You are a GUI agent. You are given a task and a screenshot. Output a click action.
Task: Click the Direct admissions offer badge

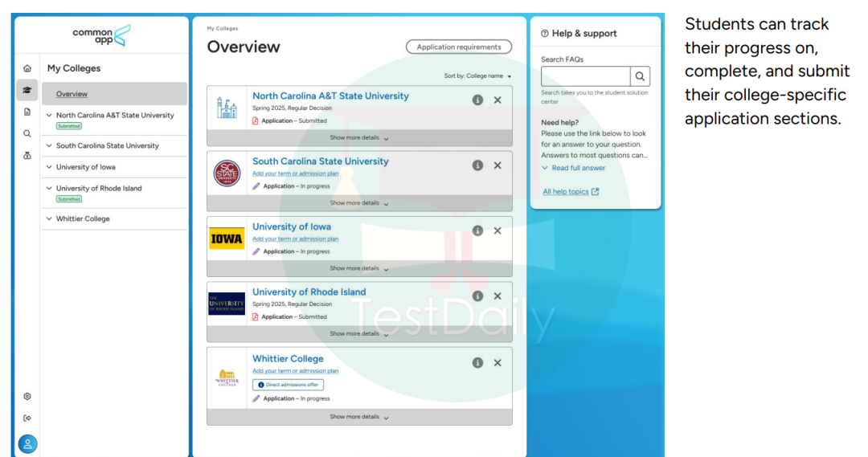point(288,385)
